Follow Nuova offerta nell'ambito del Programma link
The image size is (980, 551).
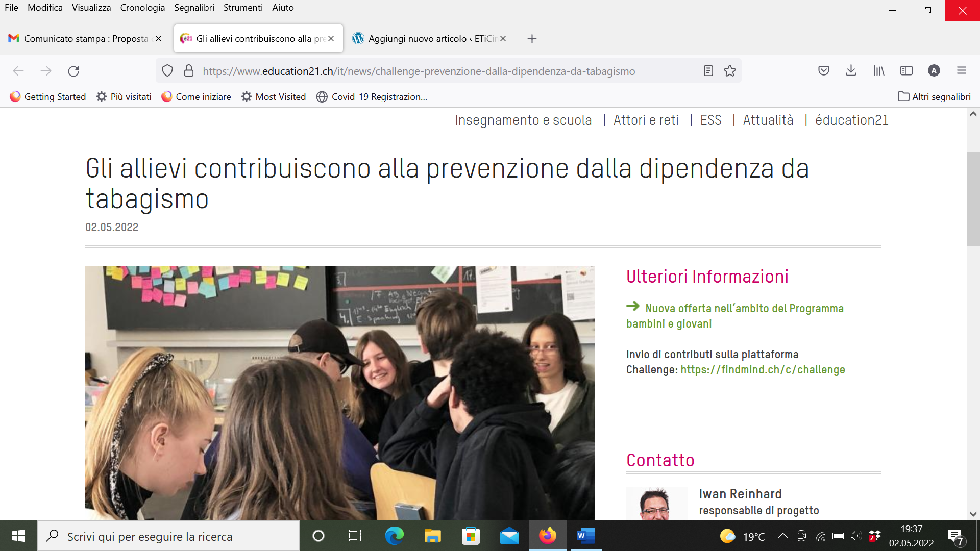point(735,316)
